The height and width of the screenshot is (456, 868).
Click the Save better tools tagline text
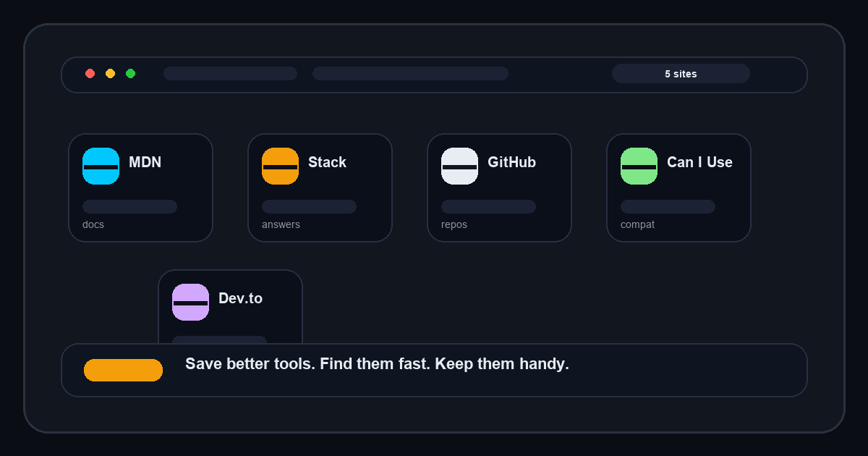coord(377,364)
